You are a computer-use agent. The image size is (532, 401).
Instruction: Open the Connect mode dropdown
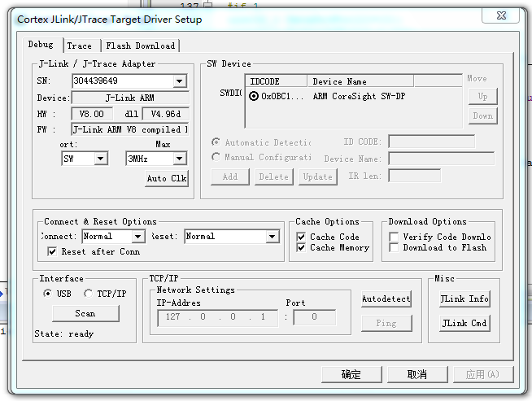pyautogui.click(x=137, y=237)
